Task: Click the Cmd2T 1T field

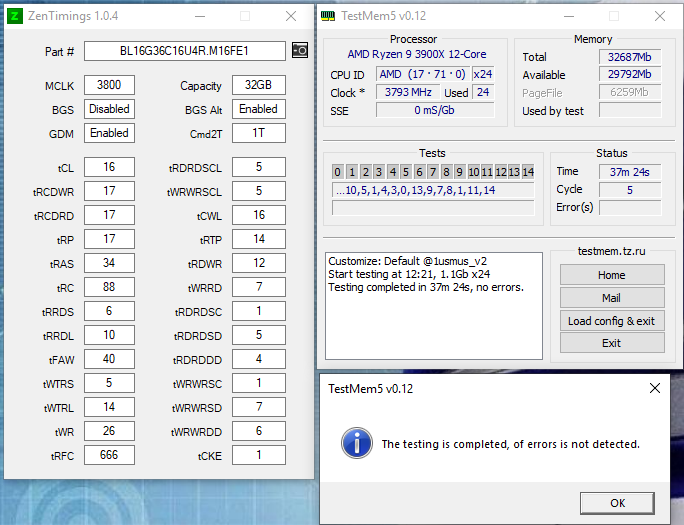Action: click(x=259, y=133)
